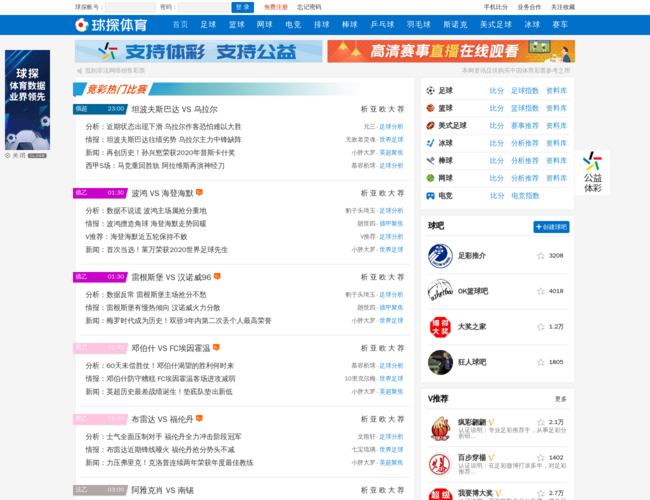Open 电竞 in navigation bar

(293, 24)
